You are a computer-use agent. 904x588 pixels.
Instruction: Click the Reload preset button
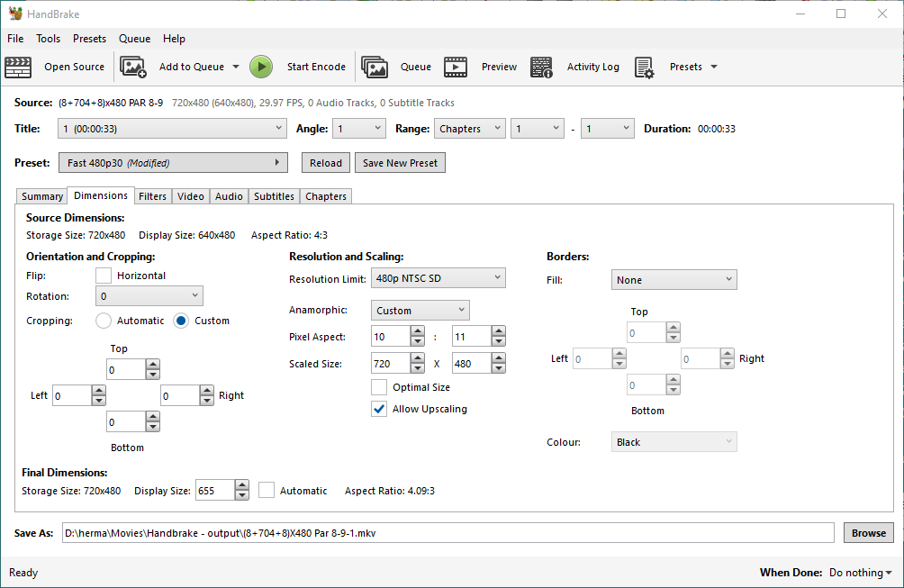[x=326, y=163]
